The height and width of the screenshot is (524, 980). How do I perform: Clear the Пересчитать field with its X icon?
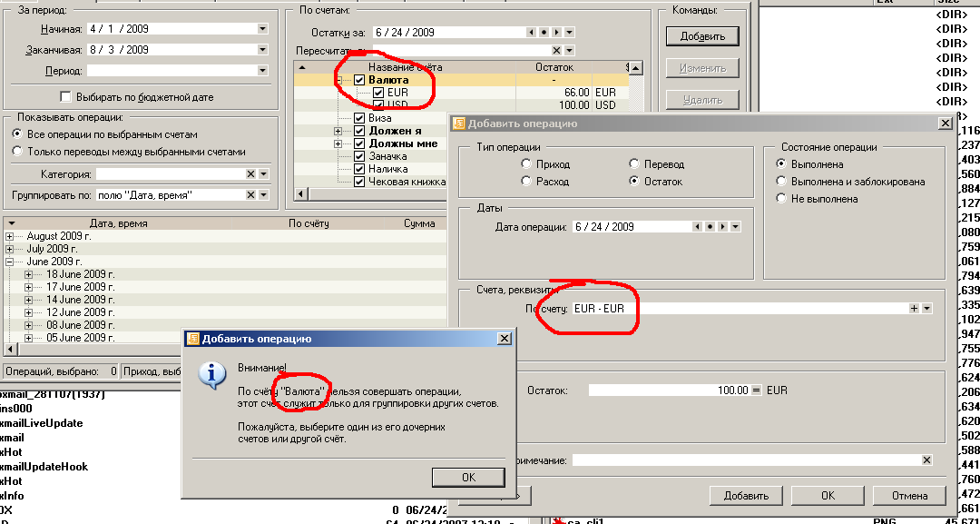(556, 51)
